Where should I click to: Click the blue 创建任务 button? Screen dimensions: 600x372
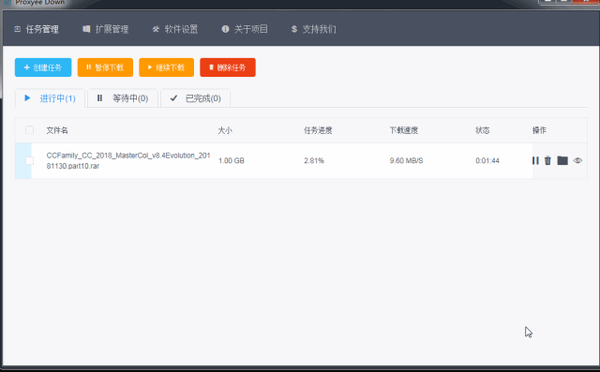tap(43, 67)
